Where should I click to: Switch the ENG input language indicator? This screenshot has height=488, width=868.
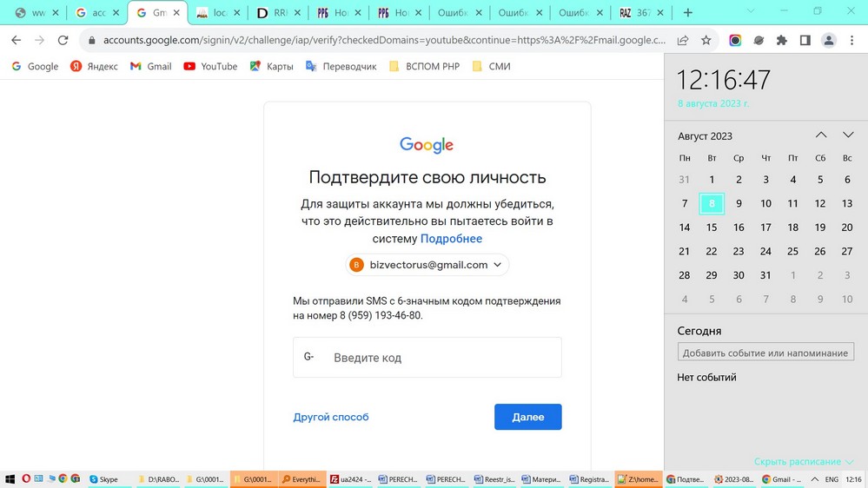point(832,479)
